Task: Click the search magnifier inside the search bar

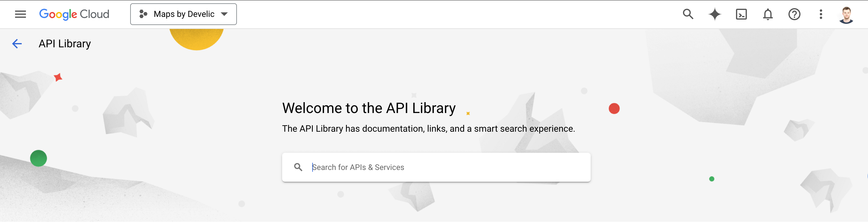Action: (x=299, y=167)
